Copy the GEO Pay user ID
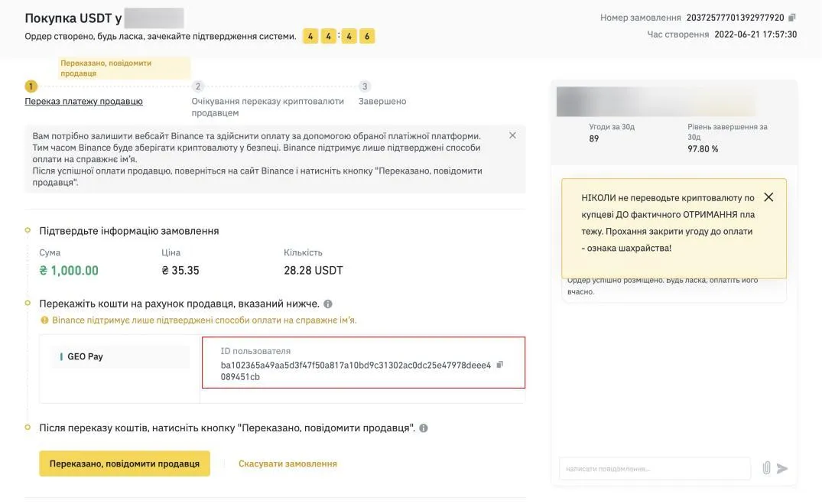Viewport: 822px width, 504px height. 499,365
